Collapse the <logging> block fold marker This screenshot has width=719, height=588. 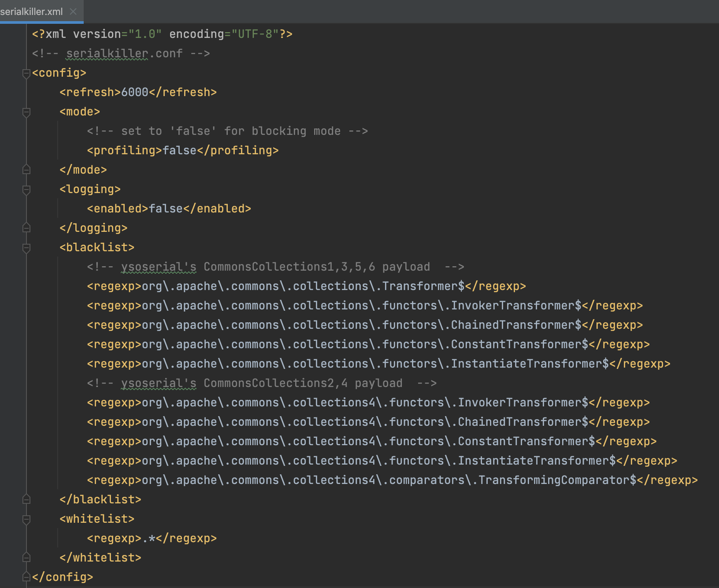click(x=26, y=190)
